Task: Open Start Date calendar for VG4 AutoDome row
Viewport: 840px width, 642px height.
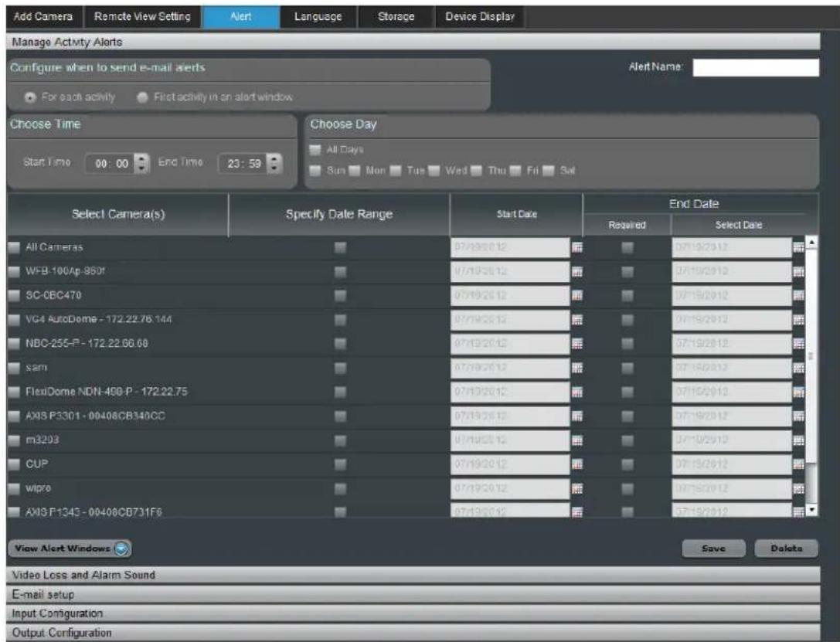Action: (577, 320)
